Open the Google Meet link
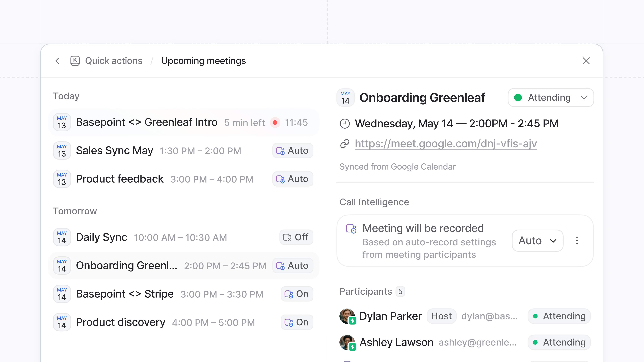 click(446, 144)
